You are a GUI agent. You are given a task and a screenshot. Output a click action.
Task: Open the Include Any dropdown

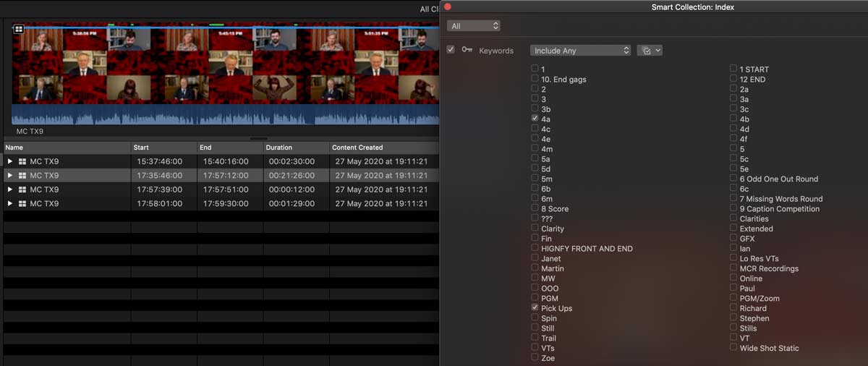coord(581,51)
